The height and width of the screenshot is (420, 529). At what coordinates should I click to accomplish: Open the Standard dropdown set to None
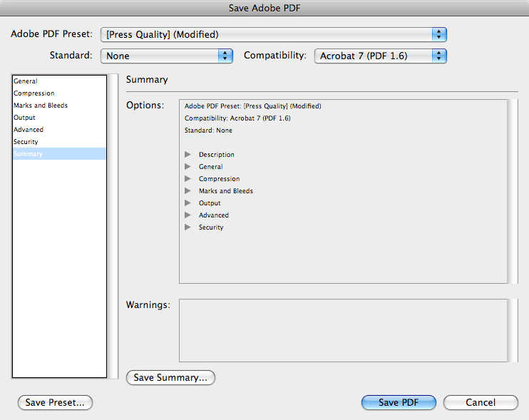(167, 56)
